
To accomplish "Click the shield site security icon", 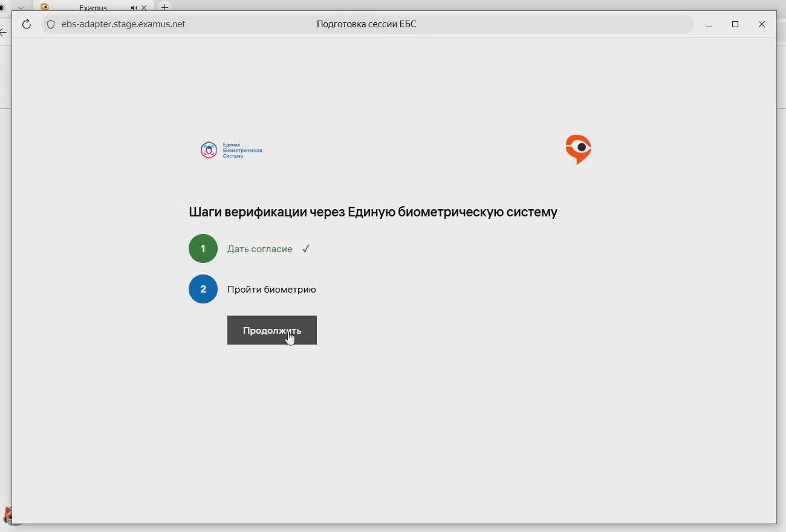I will click(51, 25).
